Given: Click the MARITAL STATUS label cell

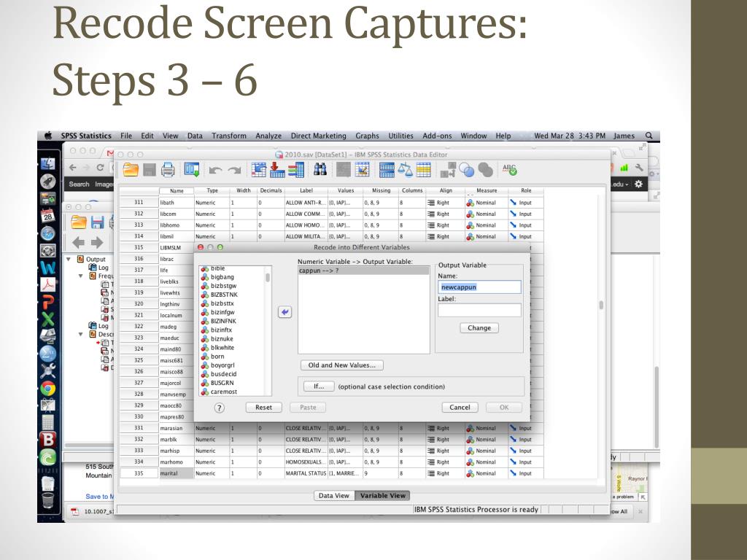Looking at the screenshot, I should click(x=306, y=473).
